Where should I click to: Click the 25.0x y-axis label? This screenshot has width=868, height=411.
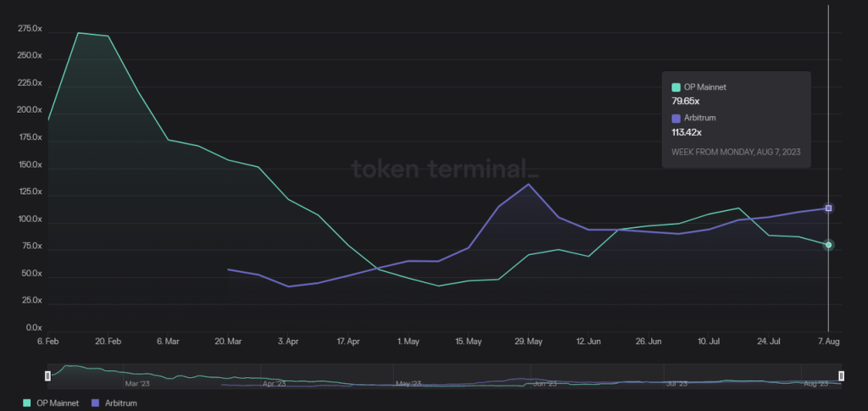pos(31,301)
